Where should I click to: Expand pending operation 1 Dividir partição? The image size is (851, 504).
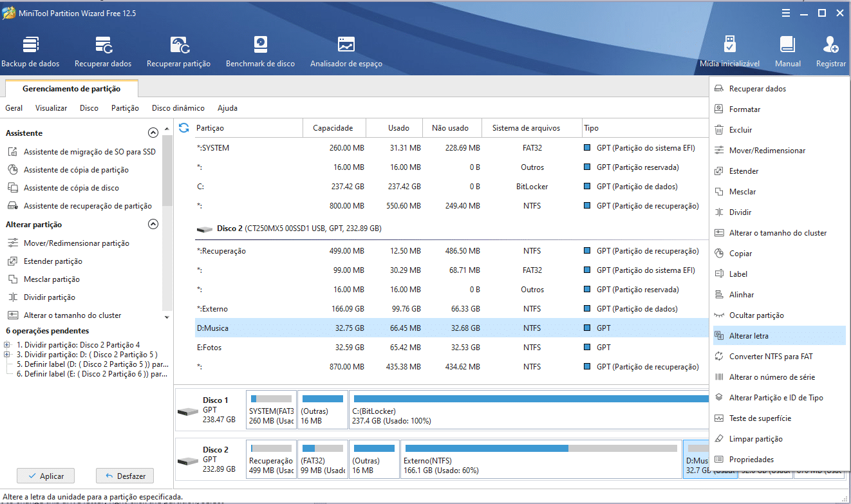coord(6,345)
